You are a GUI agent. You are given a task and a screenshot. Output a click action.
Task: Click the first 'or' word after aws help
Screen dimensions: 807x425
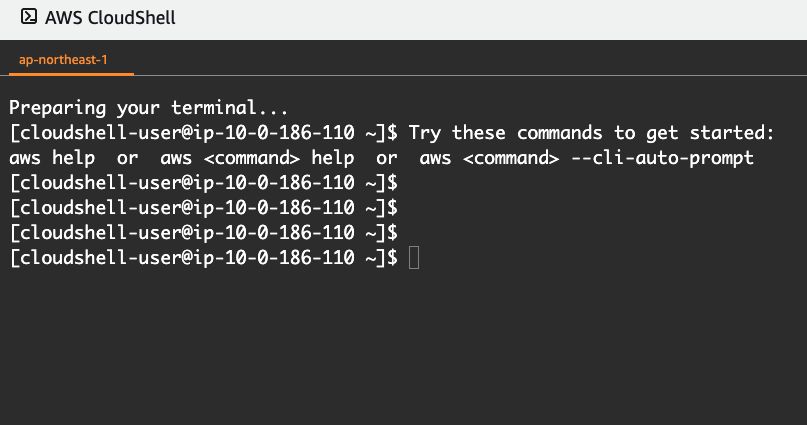128,158
